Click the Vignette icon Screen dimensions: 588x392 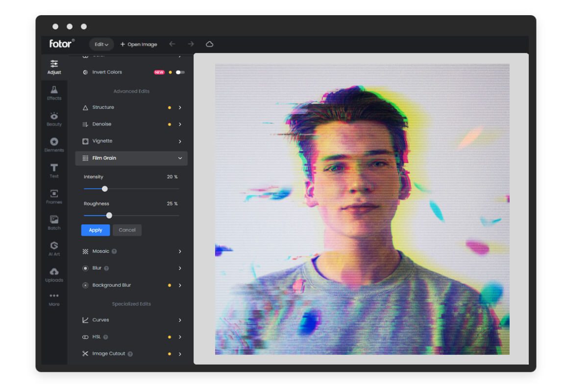(85, 141)
